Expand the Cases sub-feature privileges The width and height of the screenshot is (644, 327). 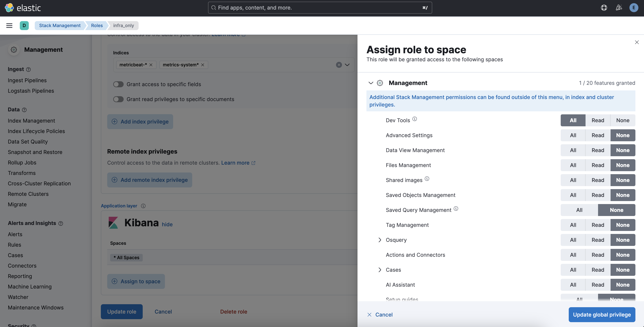(x=380, y=270)
